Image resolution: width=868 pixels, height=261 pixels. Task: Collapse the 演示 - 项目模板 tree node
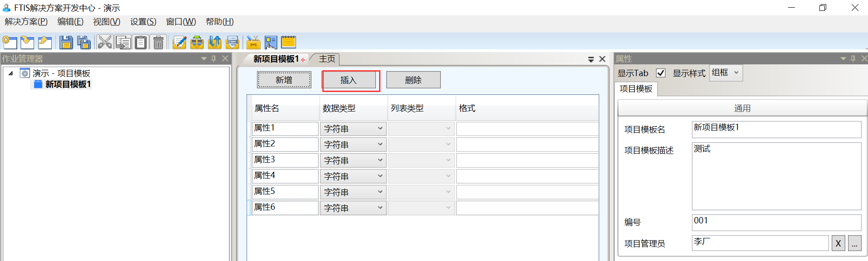(10, 73)
